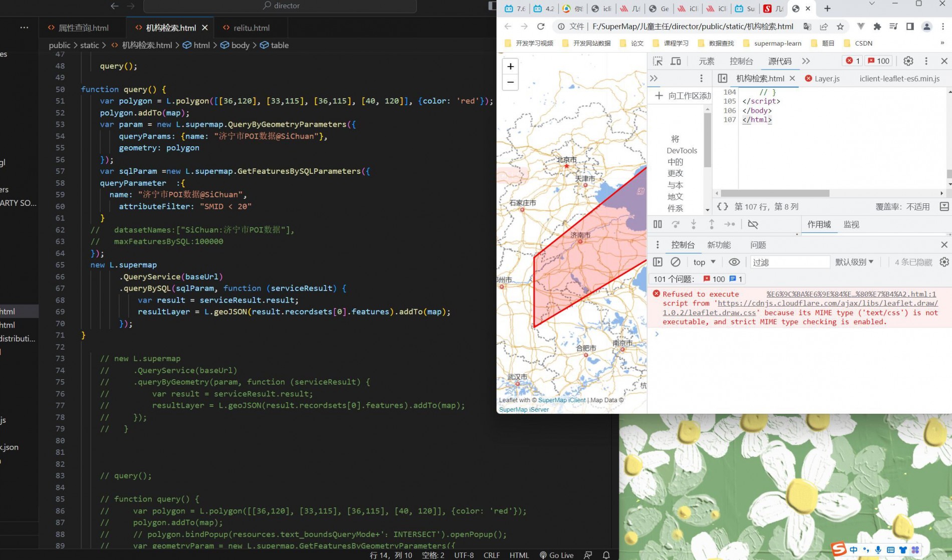Open Chrome profile avatar
Screen dimensions: 952x560
tap(927, 27)
